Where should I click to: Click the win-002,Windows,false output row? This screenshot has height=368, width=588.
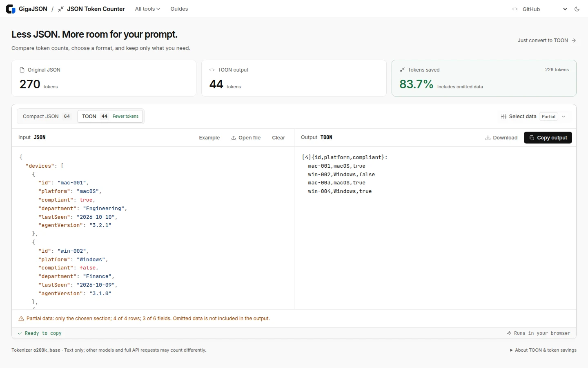pos(341,175)
